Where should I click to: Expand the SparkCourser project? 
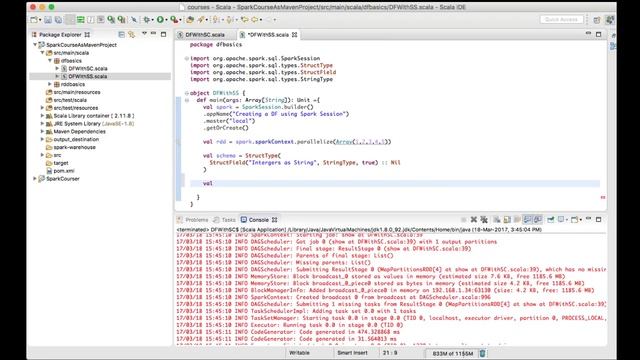pos(35,178)
